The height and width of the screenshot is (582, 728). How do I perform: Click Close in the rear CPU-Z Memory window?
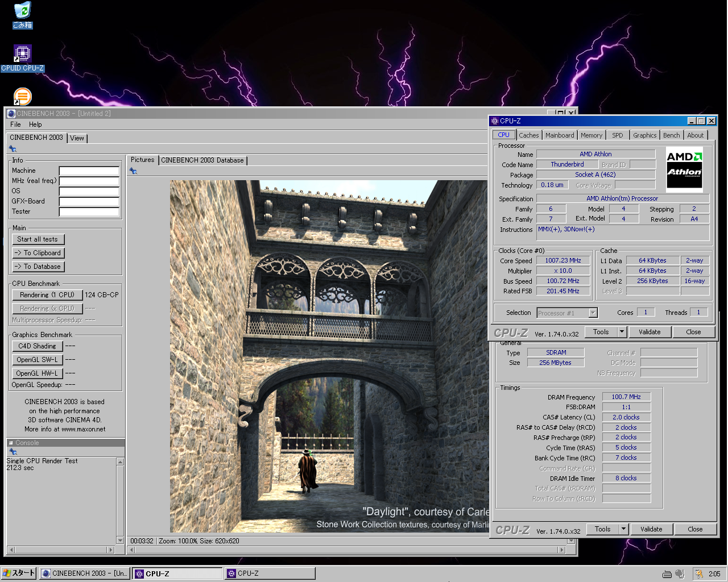click(x=695, y=529)
